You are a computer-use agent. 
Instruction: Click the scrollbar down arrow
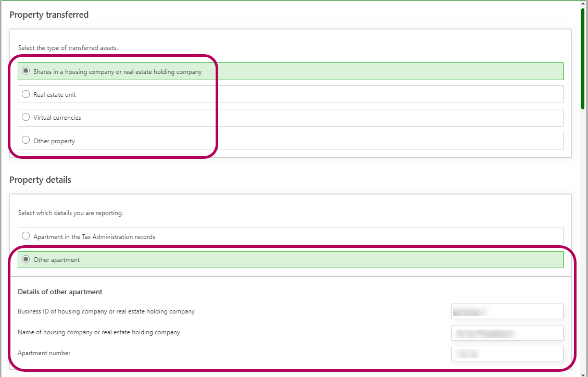tap(583, 373)
